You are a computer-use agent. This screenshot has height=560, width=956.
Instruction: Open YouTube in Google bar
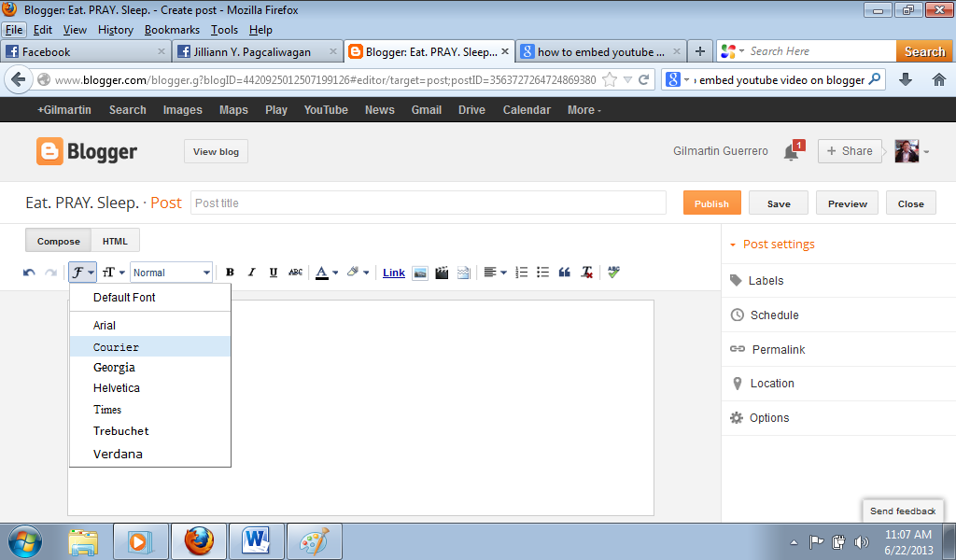[x=326, y=110]
